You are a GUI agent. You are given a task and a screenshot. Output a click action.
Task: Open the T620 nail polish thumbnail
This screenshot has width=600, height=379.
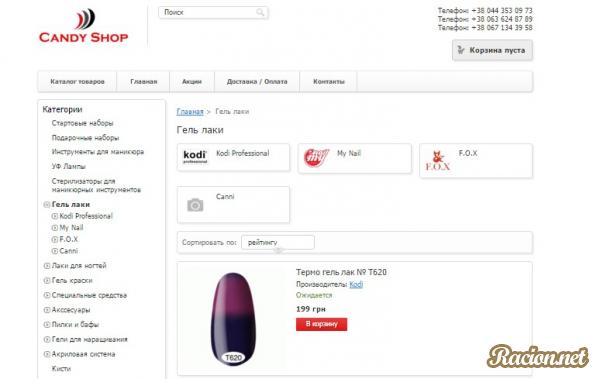(x=233, y=319)
